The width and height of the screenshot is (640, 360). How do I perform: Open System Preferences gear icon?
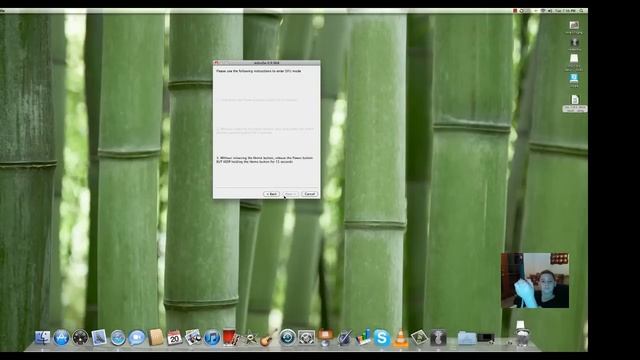point(306,338)
